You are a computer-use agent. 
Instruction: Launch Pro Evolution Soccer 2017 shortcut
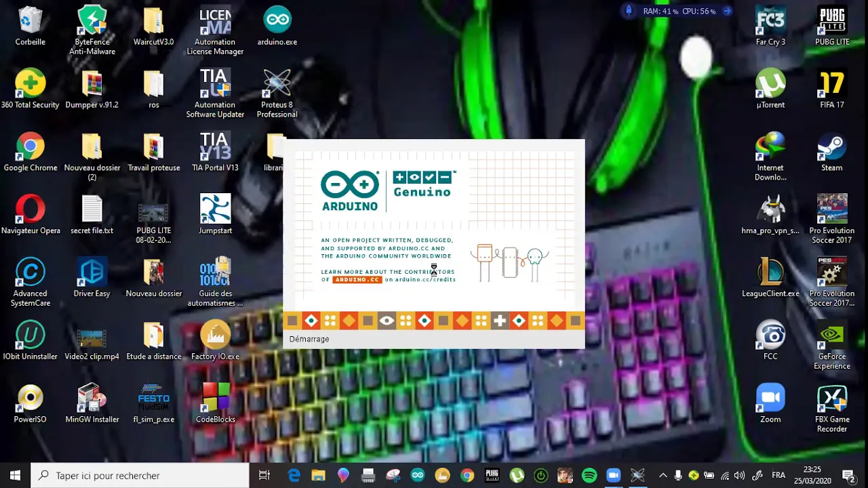[832, 220]
